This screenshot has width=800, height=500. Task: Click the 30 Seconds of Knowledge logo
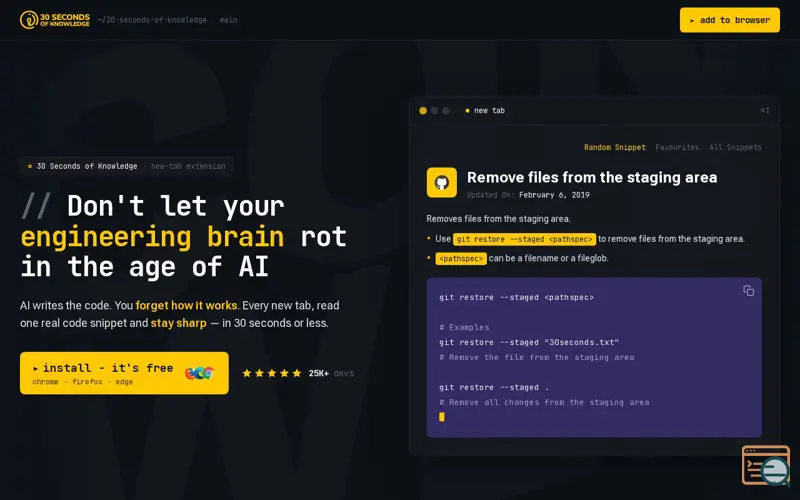coord(55,20)
